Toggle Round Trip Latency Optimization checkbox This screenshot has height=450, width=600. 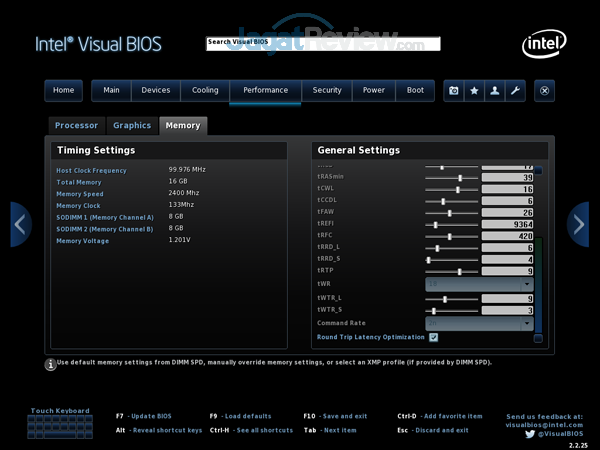point(433,338)
